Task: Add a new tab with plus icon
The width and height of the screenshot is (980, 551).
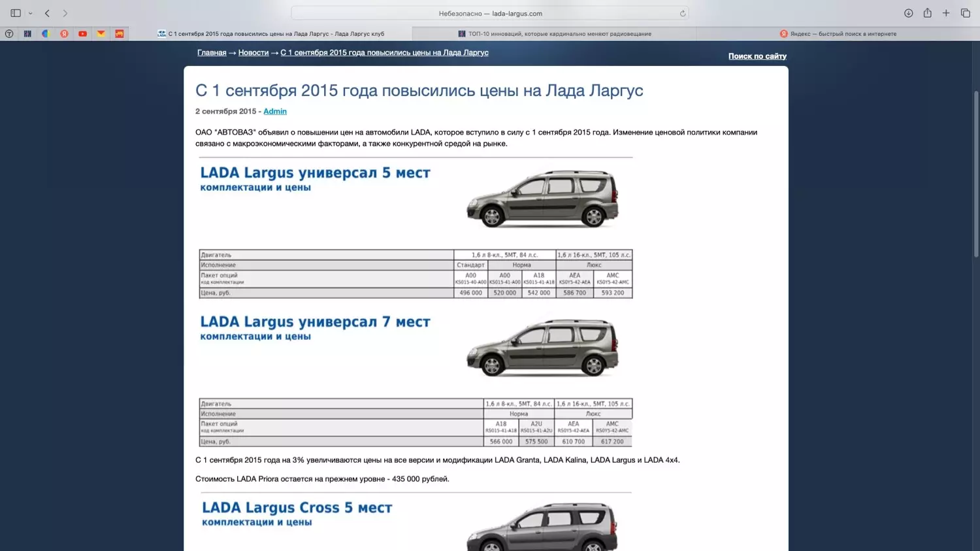Action: click(x=946, y=13)
